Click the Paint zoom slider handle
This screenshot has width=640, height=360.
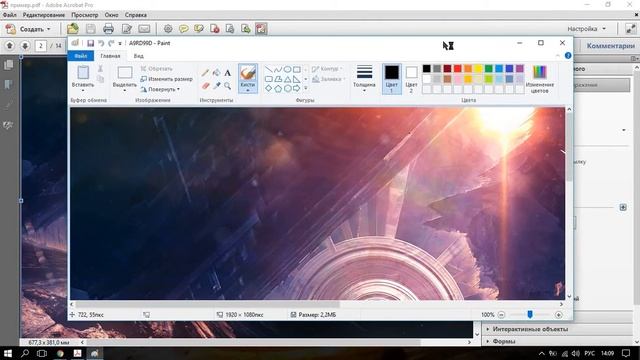coord(530,314)
